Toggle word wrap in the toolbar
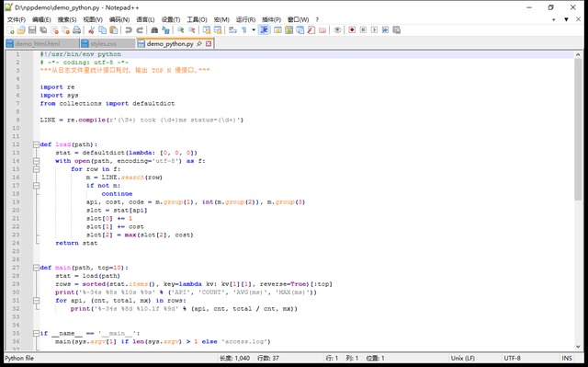Image resolution: width=588 pixels, height=367 pixels. tap(232, 30)
